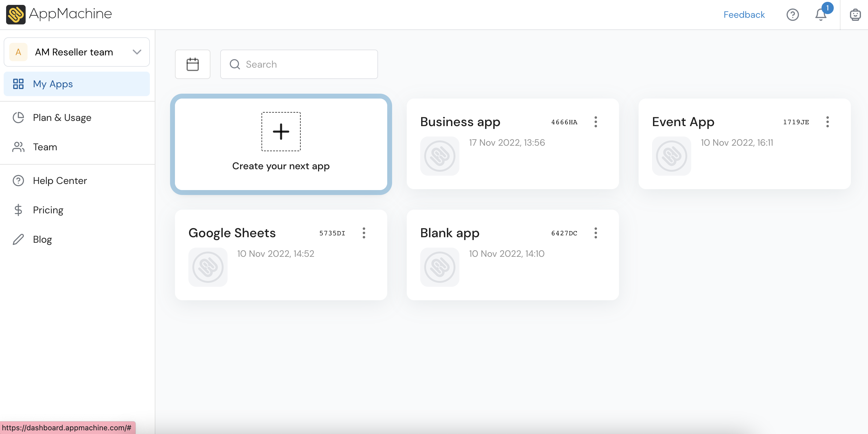The height and width of the screenshot is (434, 868).
Task: Open Help Center from sidebar
Action: tap(60, 180)
